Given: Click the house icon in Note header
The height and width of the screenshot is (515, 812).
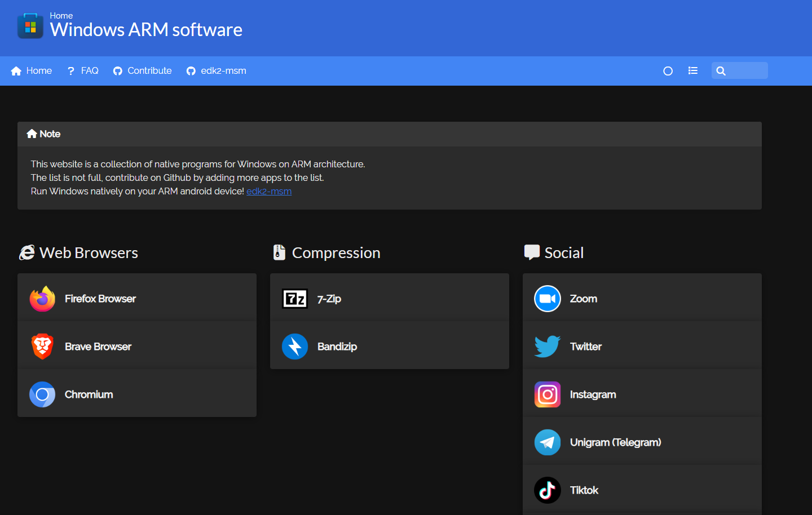Looking at the screenshot, I should 32,134.
